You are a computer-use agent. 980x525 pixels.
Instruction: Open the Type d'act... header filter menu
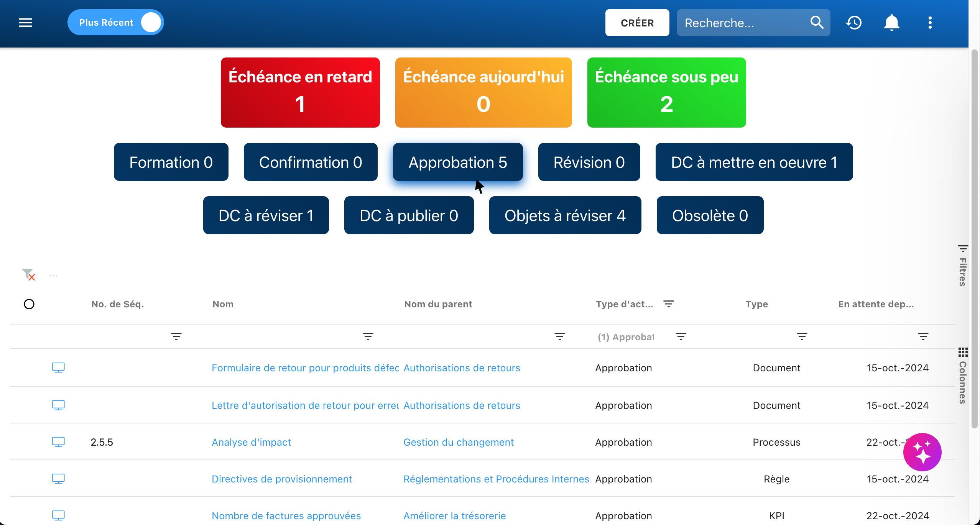pyautogui.click(x=668, y=304)
